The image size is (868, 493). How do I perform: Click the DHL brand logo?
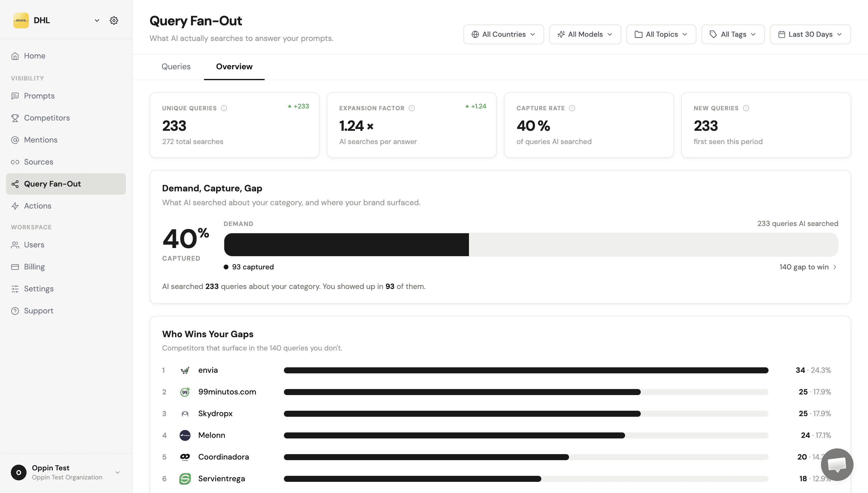21,20
